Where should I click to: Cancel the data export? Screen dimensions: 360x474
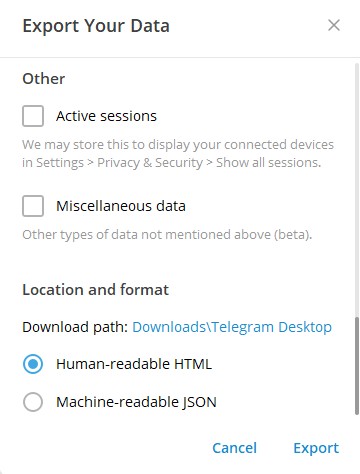235,448
